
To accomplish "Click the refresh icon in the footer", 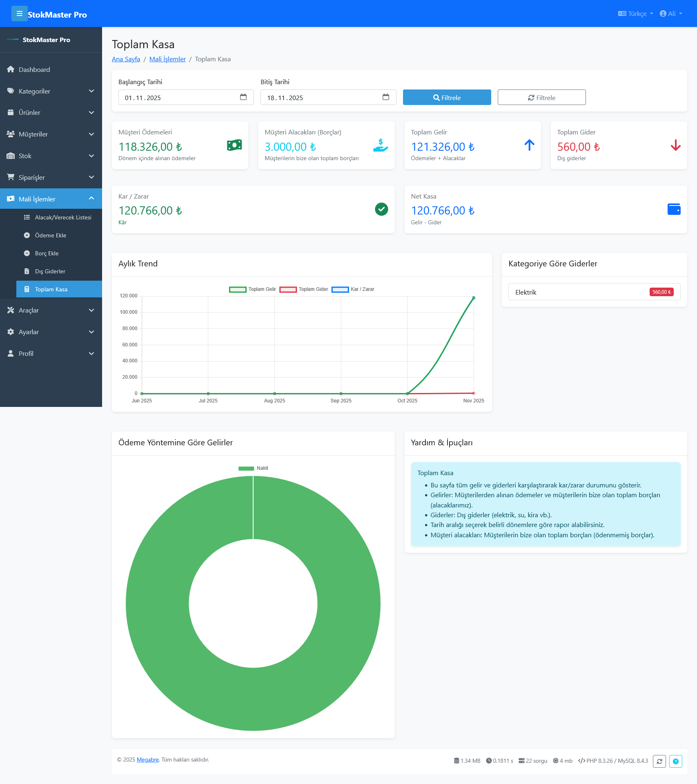I will [660, 762].
